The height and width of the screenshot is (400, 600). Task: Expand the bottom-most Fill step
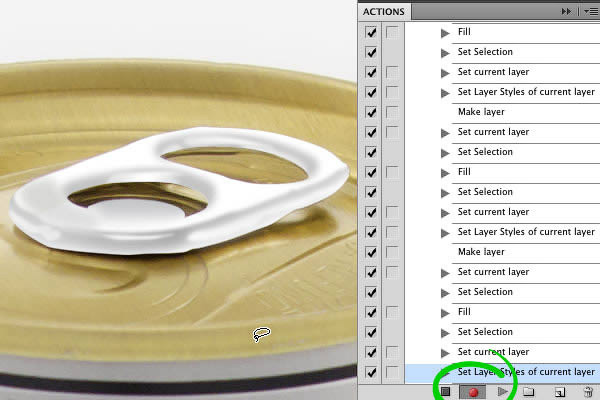click(445, 313)
